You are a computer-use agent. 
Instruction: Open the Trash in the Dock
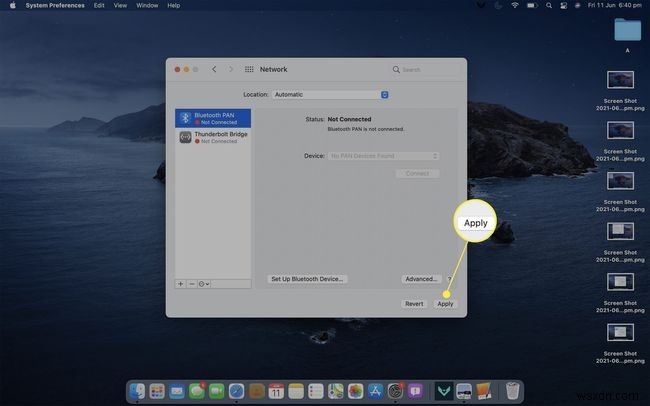coord(513,391)
